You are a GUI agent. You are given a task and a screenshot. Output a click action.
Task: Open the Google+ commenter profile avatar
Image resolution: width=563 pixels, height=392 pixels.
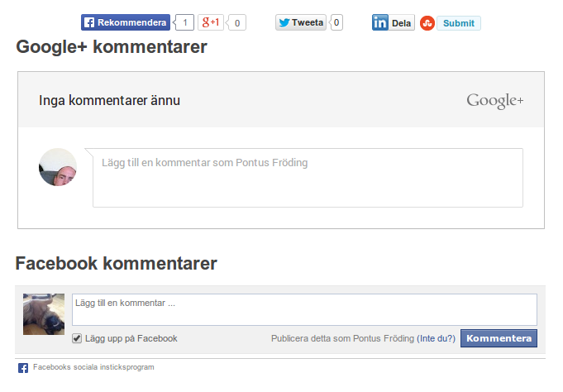pos(58,167)
